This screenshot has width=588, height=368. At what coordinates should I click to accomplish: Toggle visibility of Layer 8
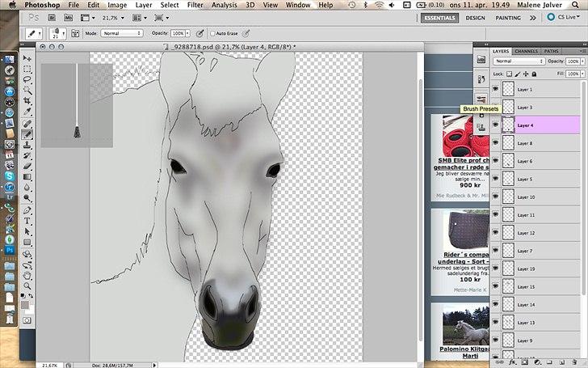coord(495,143)
